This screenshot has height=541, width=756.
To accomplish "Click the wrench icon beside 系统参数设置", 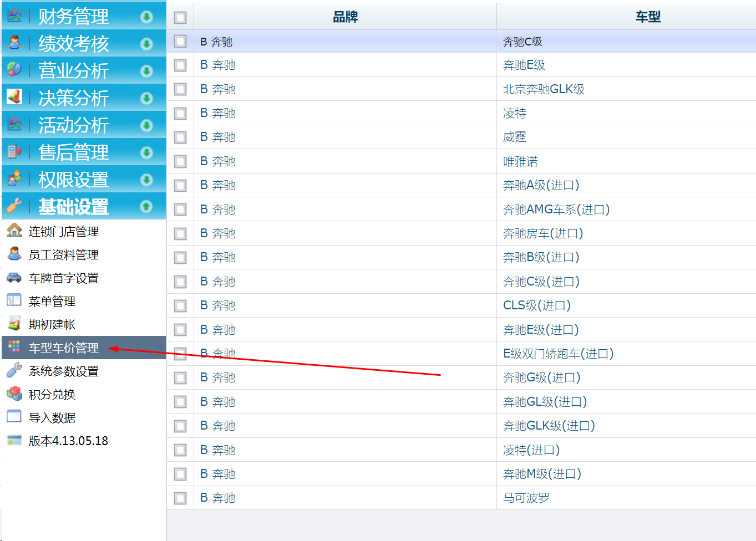I will [14, 370].
